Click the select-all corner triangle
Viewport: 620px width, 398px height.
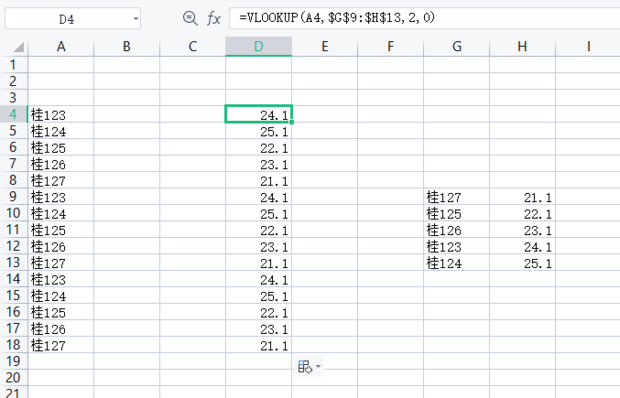point(19,47)
